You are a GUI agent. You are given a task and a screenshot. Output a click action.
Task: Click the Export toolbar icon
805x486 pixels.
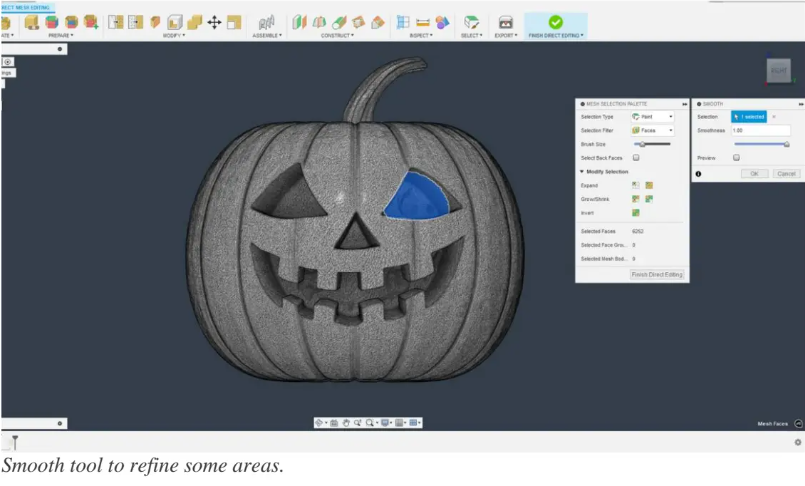pos(505,22)
